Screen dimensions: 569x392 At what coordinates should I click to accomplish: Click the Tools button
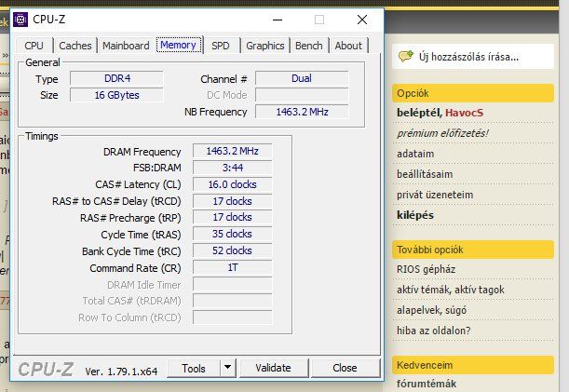tap(194, 368)
